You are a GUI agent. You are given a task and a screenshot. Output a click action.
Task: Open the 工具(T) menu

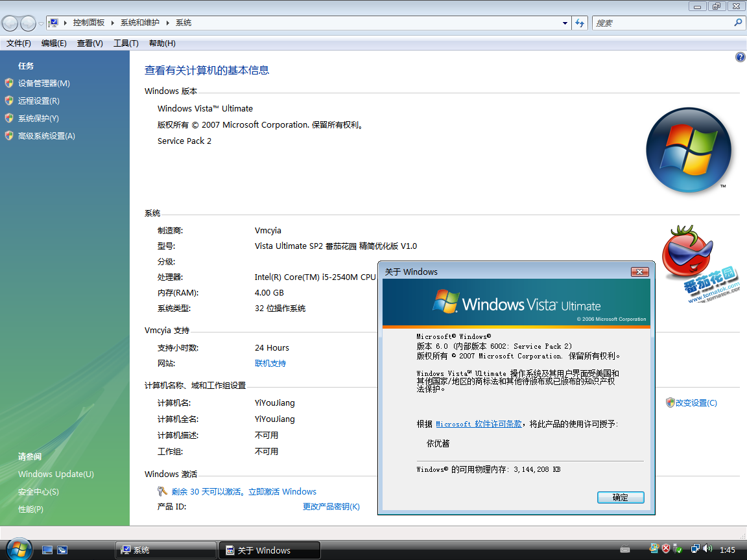pyautogui.click(x=126, y=43)
